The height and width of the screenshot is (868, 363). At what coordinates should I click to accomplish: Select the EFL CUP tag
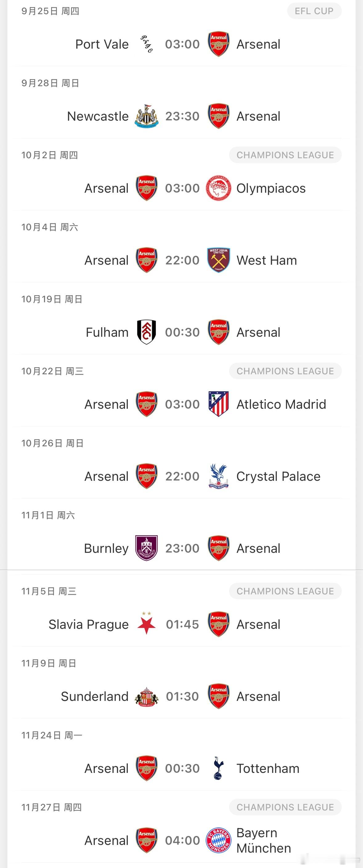point(314,11)
